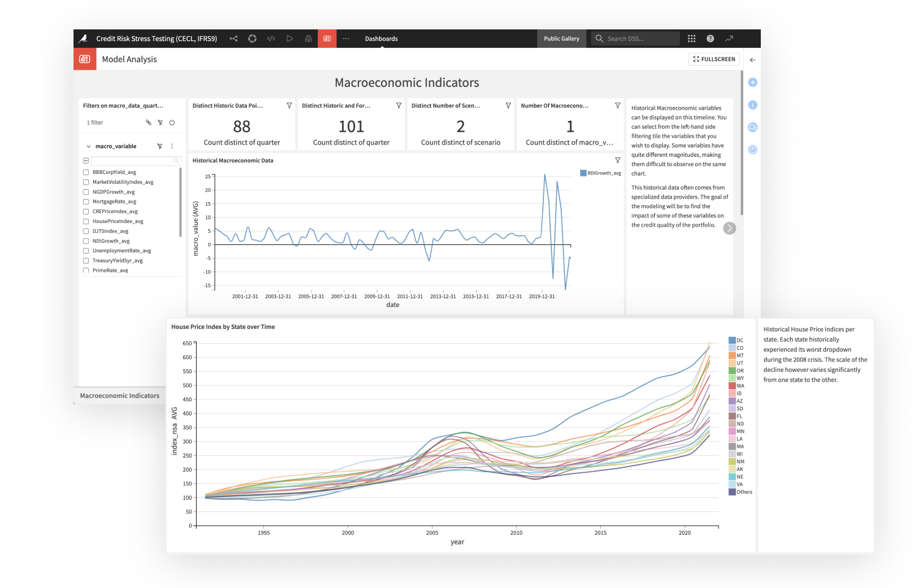Focus the Search DSS field

(x=635, y=39)
